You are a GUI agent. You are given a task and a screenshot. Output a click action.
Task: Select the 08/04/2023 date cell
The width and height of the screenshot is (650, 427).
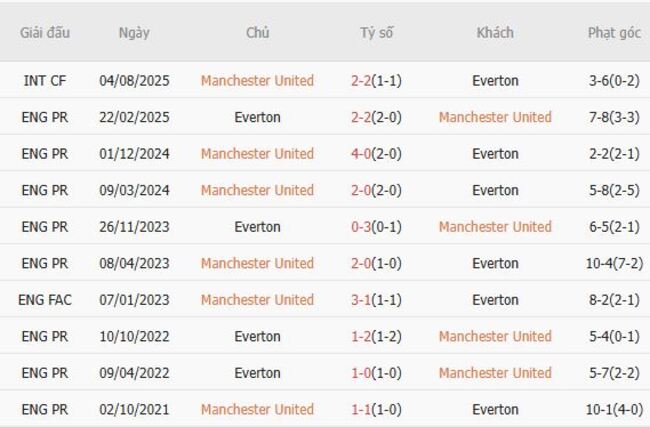[x=134, y=263]
